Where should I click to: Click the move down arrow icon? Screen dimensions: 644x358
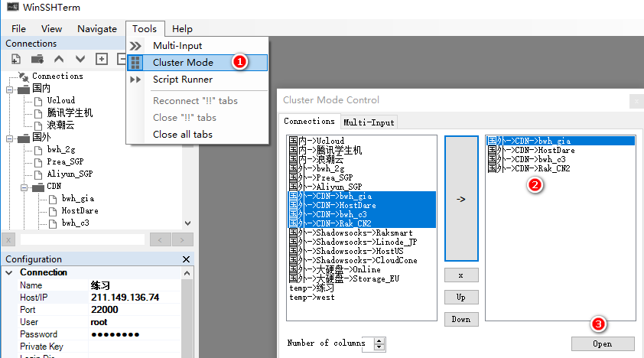pyautogui.click(x=80, y=59)
